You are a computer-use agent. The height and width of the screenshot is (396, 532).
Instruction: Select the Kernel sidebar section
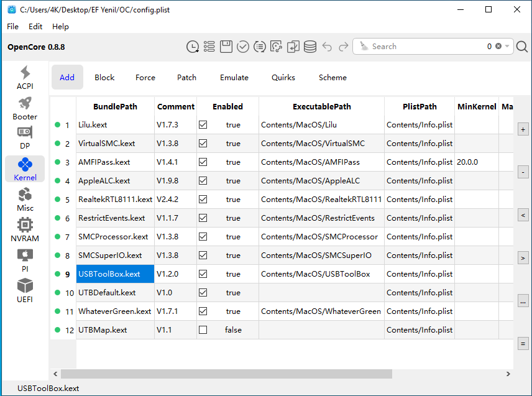25,169
